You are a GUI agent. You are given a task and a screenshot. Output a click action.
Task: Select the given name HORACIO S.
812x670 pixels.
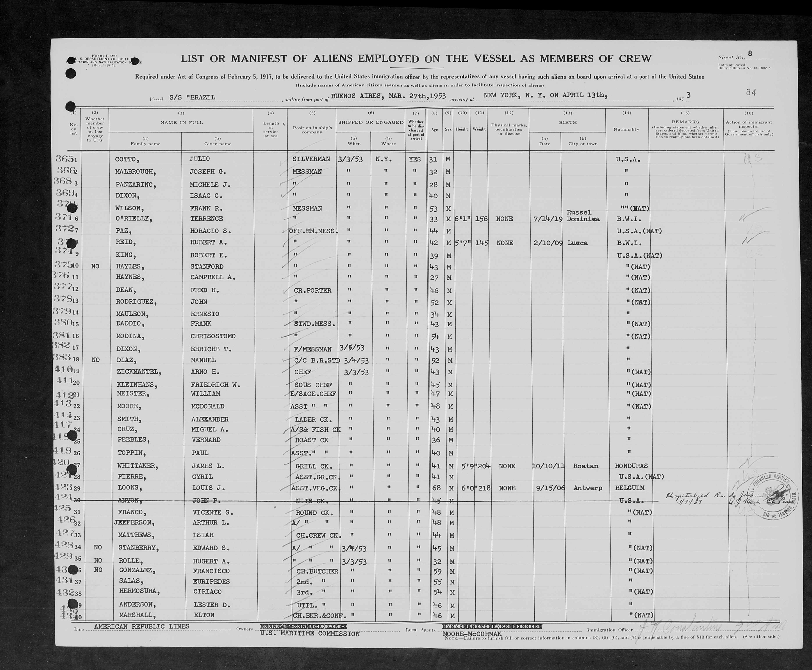(210, 231)
